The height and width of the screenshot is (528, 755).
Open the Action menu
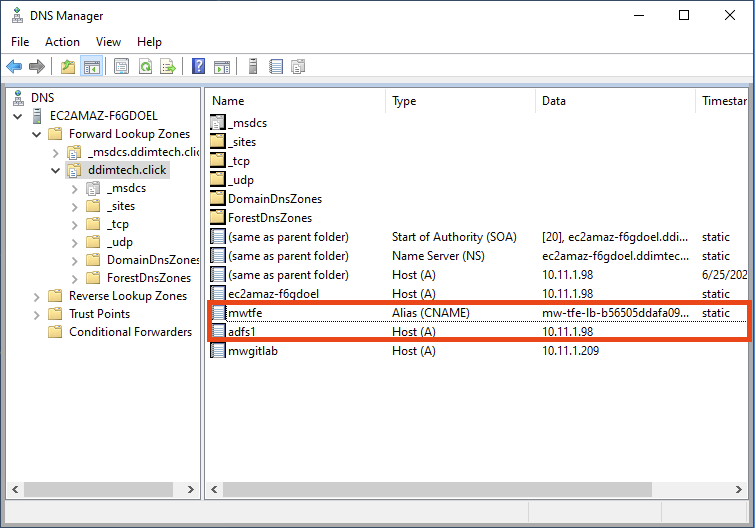coord(62,42)
